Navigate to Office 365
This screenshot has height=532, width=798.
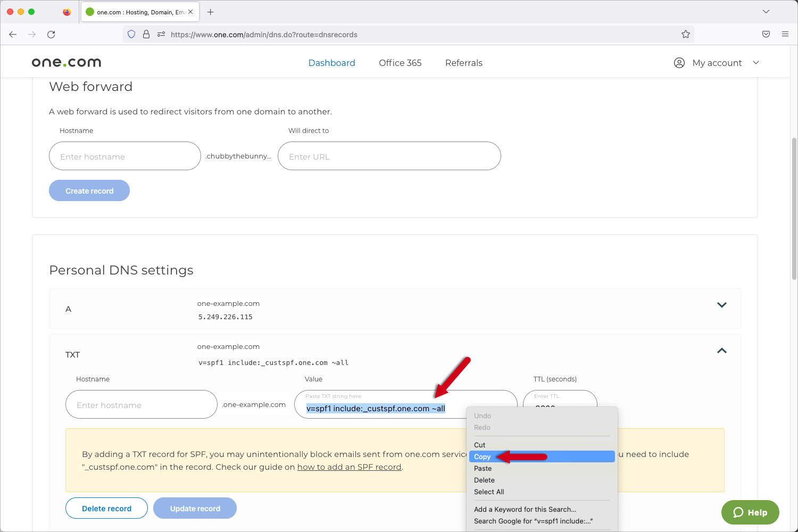pyautogui.click(x=400, y=63)
